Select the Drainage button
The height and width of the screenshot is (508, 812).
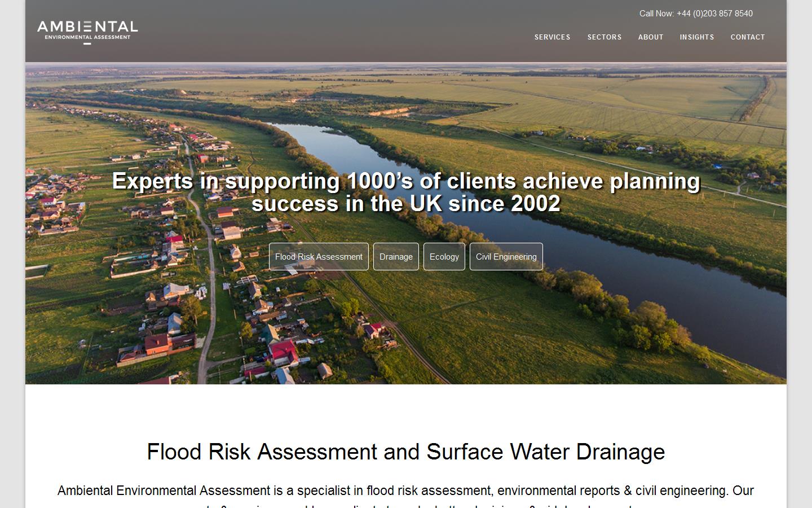coord(396,256)
